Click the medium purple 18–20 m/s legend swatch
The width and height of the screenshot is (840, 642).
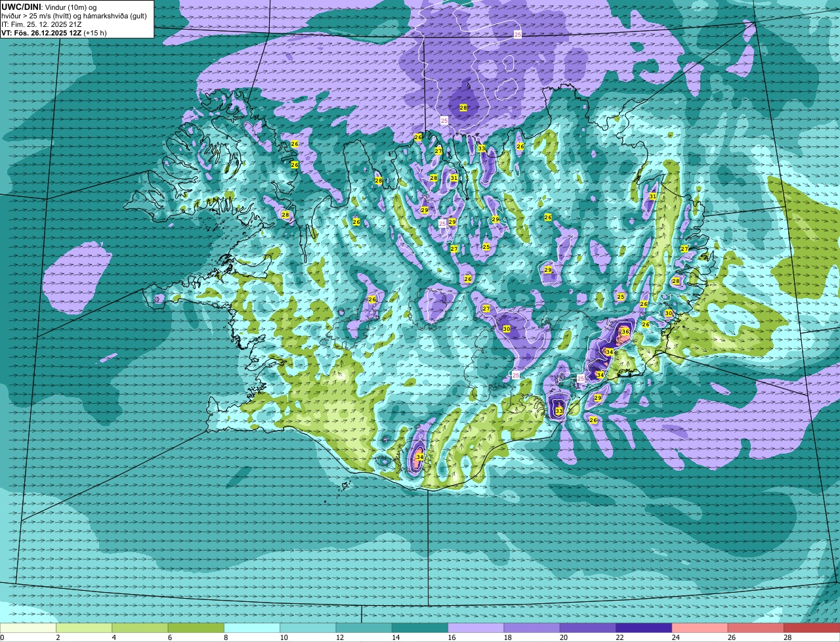click(532, 628)
